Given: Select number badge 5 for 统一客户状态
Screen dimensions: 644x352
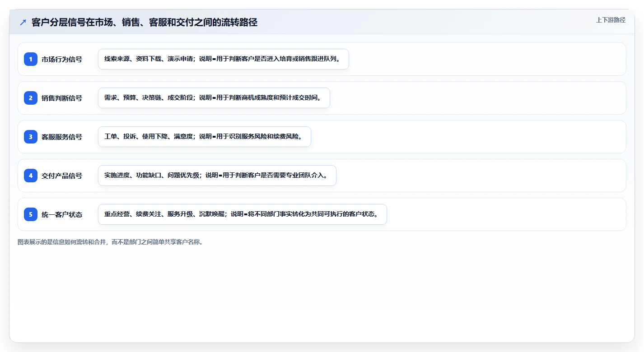Looking at the screenshot, I should pyautogui.click(x=31, y=214).
